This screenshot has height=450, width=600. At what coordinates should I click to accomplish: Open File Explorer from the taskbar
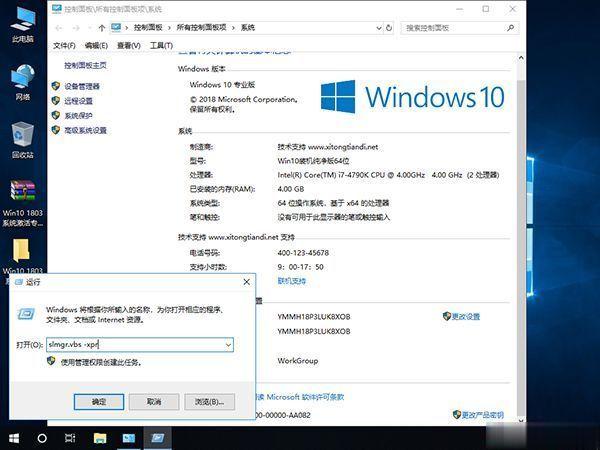pyautogui.click(x=100, y=438)
